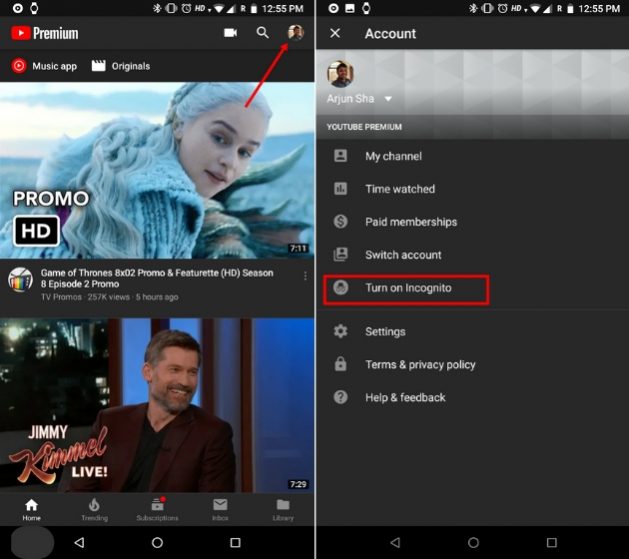This screenshot has width=629, height=559.
Task: Tap Android recents button on left phone
Action: coord(235,543)
